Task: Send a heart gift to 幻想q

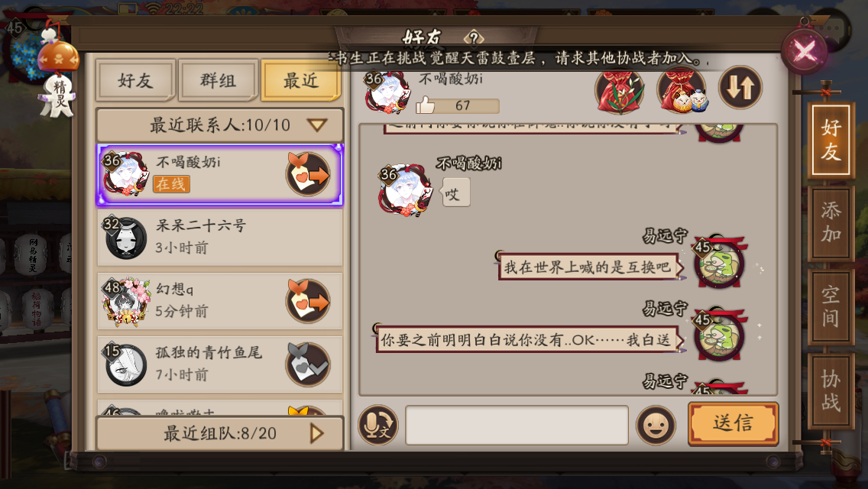Action: pyautogui.click(x=308, y=301)
